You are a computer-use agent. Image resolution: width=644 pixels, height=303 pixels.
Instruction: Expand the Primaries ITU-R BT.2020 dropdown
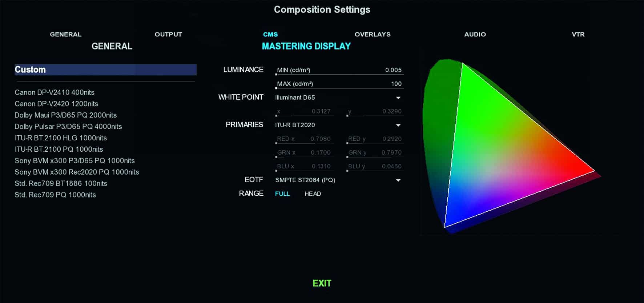pos(398,125)
